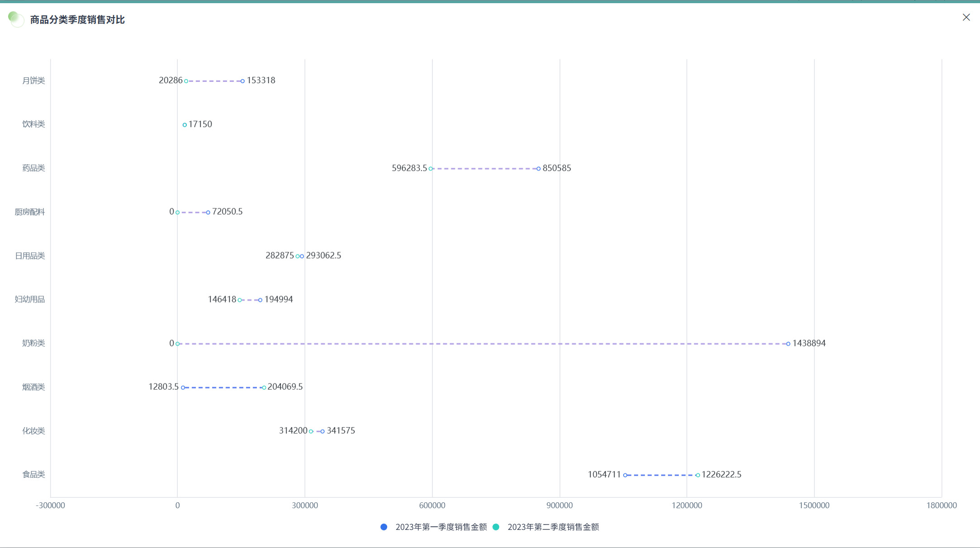
Task: Click the 341575 point for 化妆类
Action: 322,431
